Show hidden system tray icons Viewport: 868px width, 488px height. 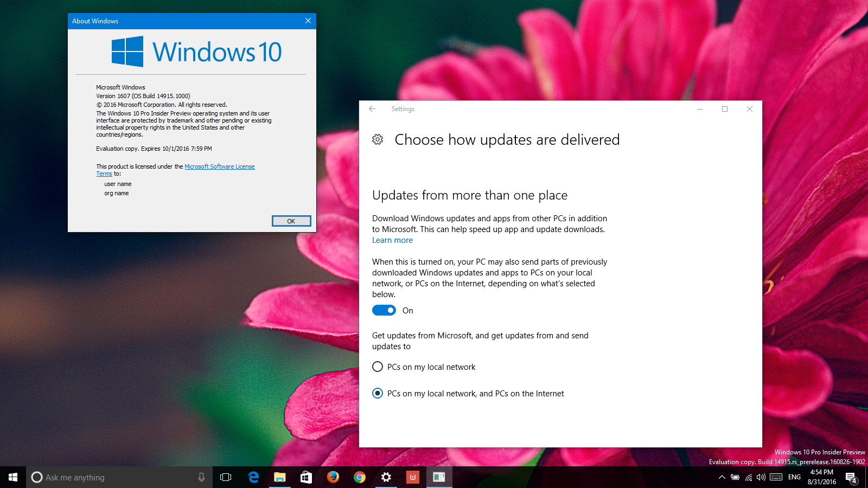(722, 477)
